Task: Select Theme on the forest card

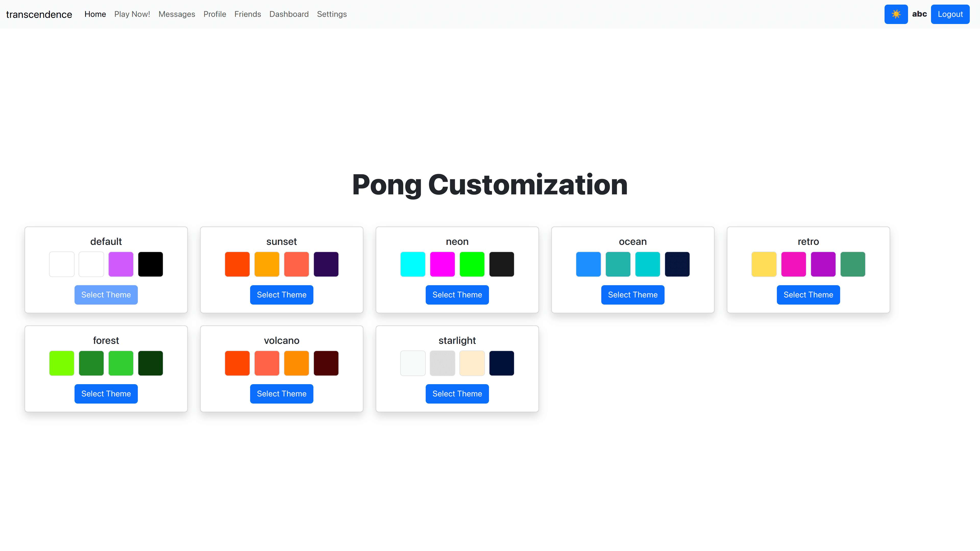Action: coord(106,394)
